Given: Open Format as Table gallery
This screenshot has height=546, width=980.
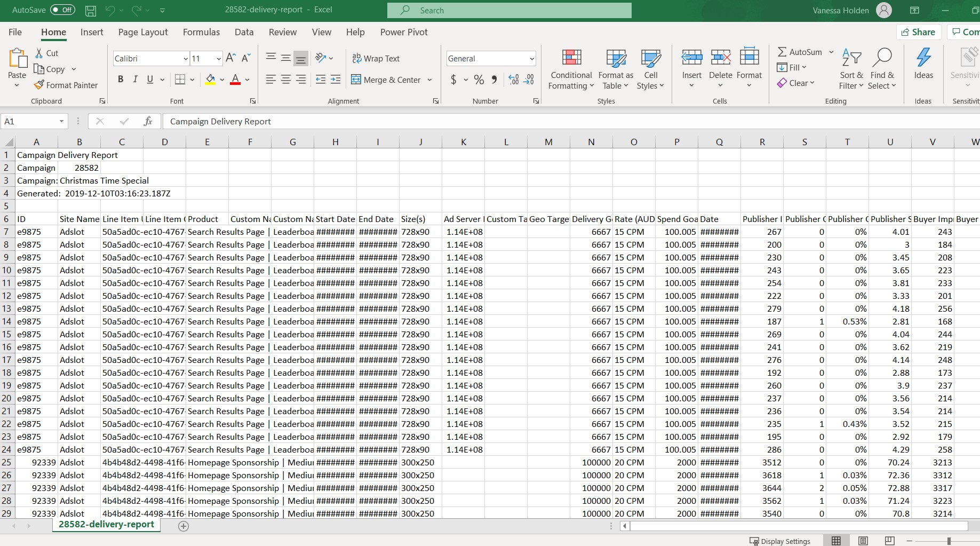Looking at the screenshot, I should point(616,69).
